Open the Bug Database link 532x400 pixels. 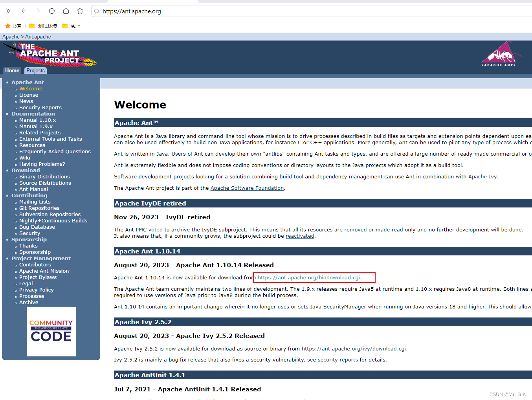37,227
